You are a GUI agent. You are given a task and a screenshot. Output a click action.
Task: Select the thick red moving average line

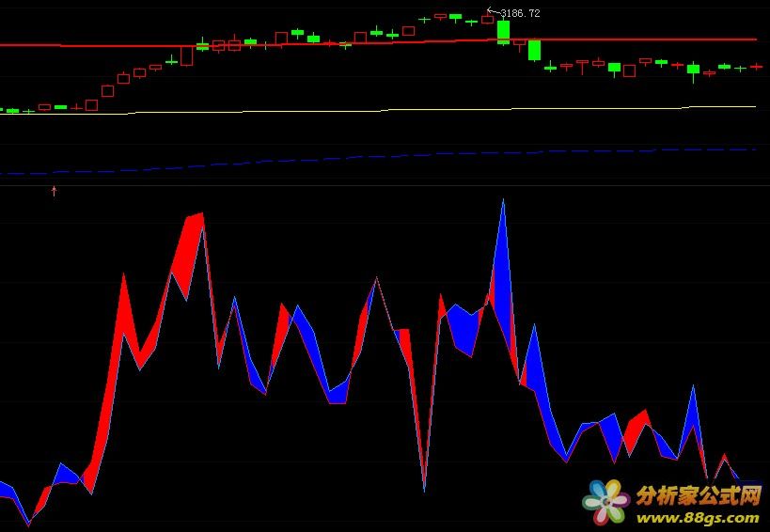tap(378, 43)
